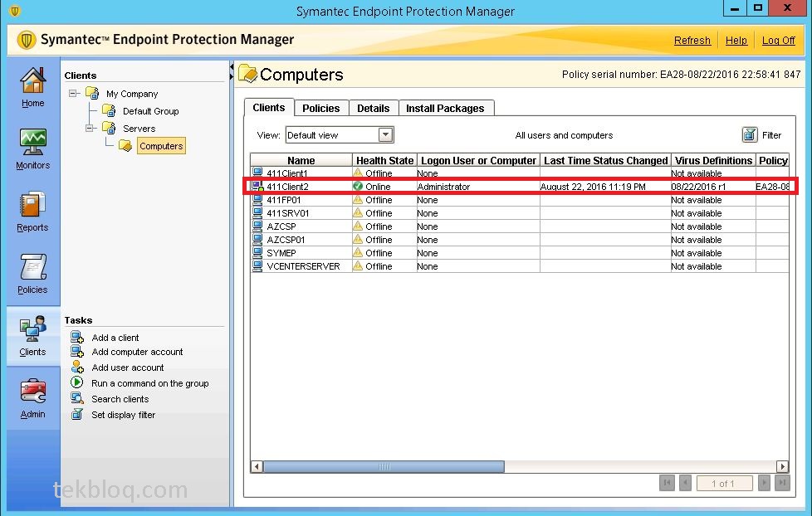The image size is (812, 516).
Task: Click the computer icon for VCENTERSERVER
Action: [x=257, y=266]
